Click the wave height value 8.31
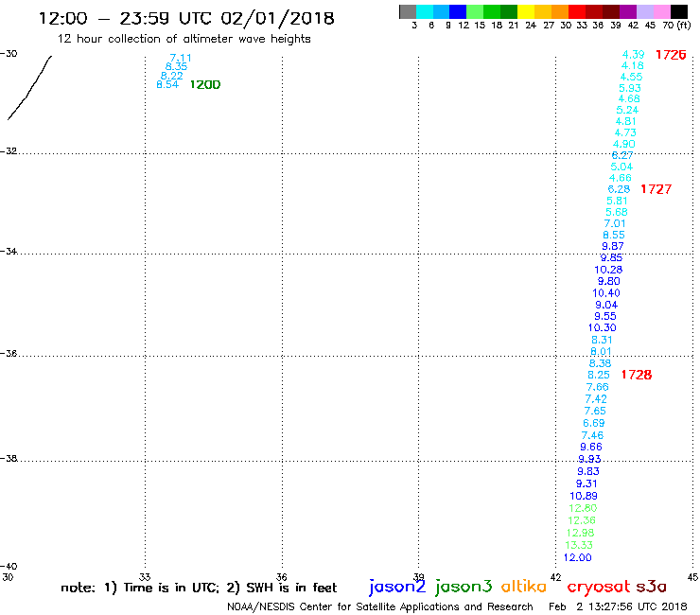 [602, 340]
